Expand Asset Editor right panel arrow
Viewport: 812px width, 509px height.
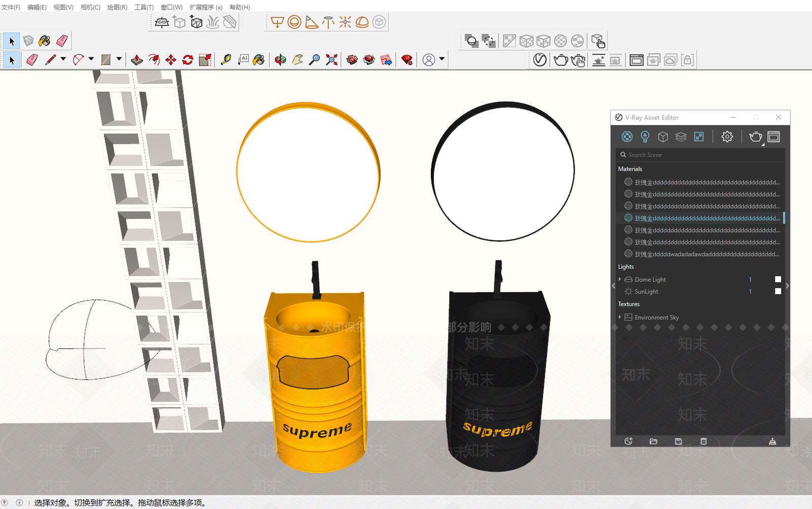(787, 286)
